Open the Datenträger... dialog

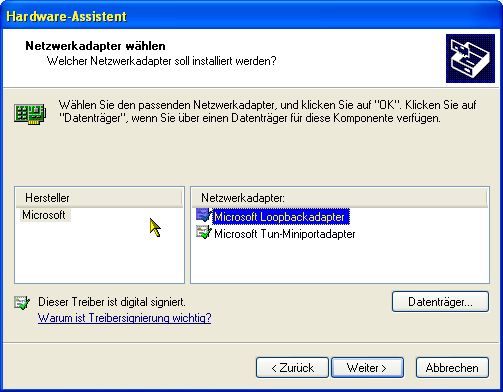coord(440,302)
